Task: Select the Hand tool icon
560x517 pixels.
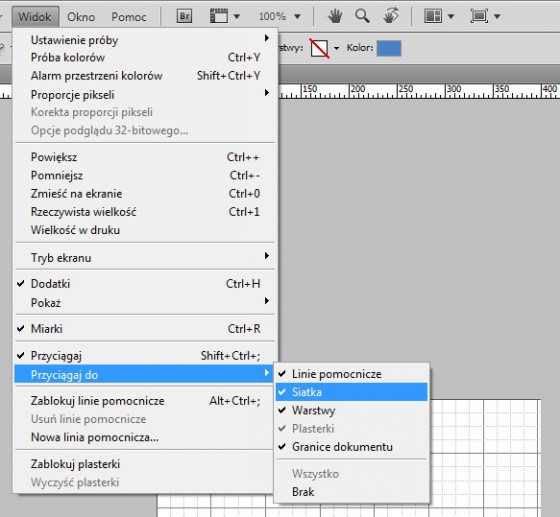Action: (x=335, y=16)
